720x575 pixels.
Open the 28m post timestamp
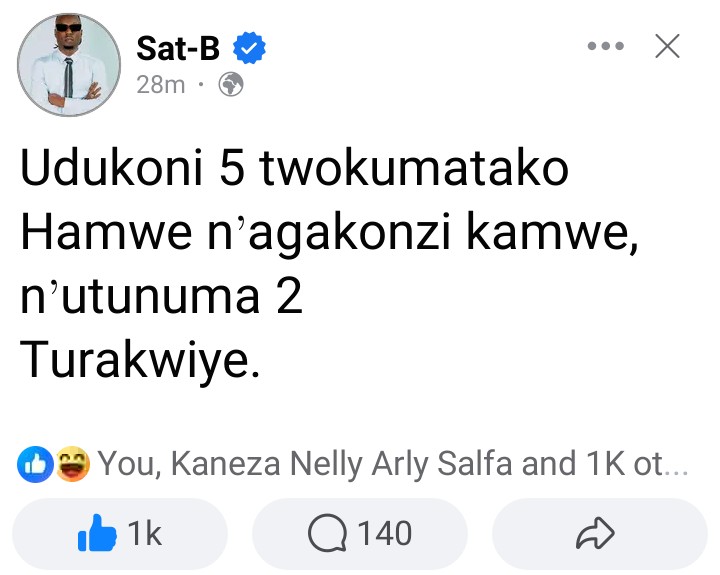pos(161,85)
